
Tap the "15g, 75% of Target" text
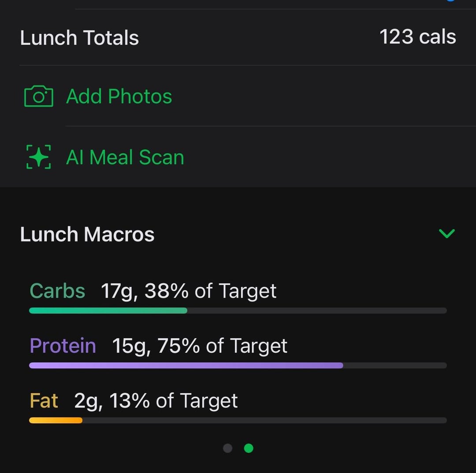click(x=200, y=346)
